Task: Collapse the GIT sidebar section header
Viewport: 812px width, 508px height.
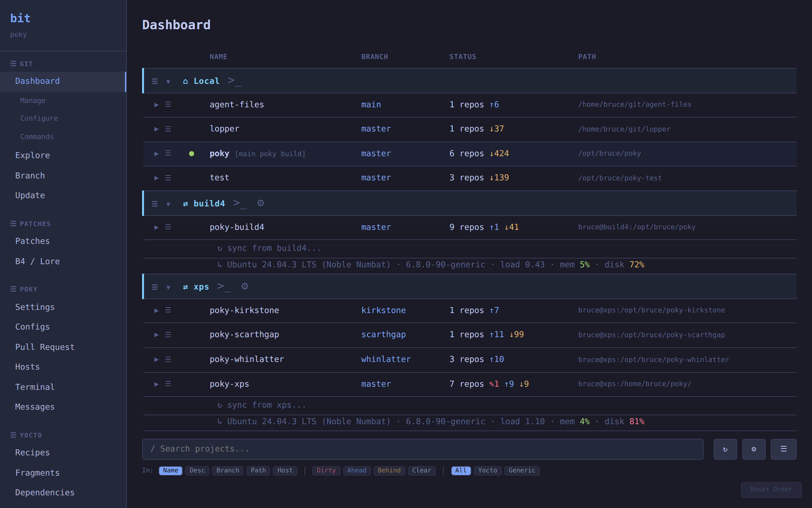Action: pyautogui.click(x=22, y=64)
